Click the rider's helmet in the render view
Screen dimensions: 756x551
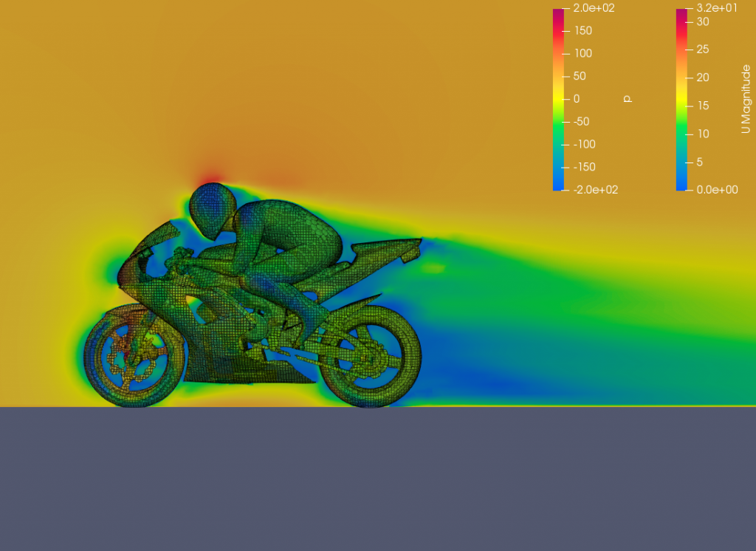pos(213,210)
